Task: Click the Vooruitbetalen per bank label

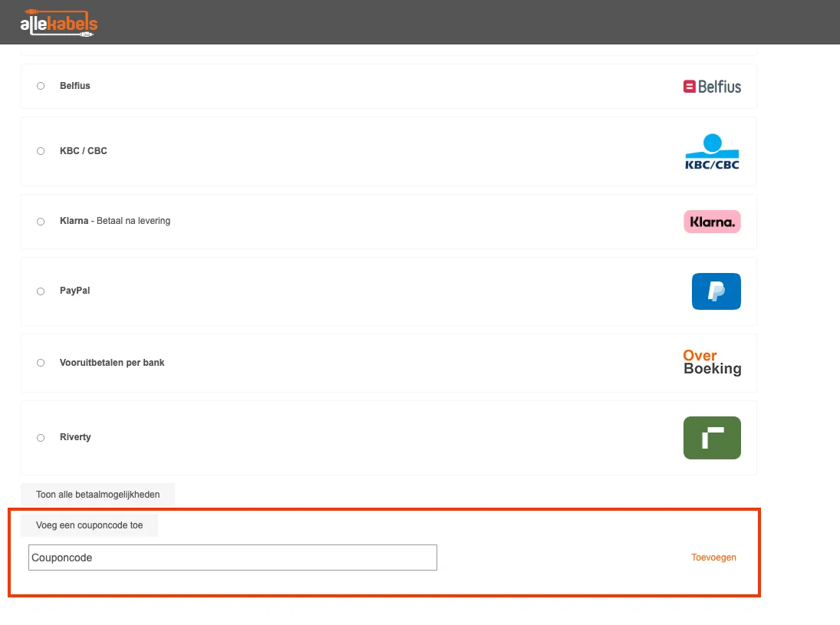Action: tap(112, 363)
